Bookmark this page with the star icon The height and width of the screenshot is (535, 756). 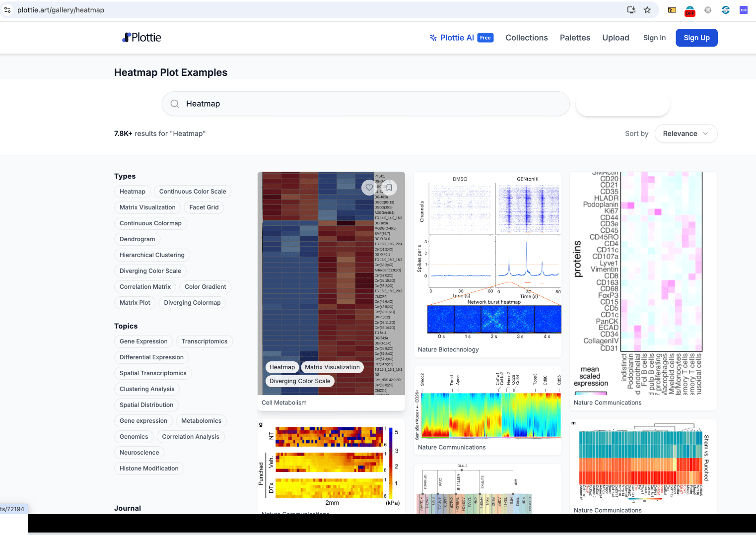pyautogui.click(x=647, y=10)
